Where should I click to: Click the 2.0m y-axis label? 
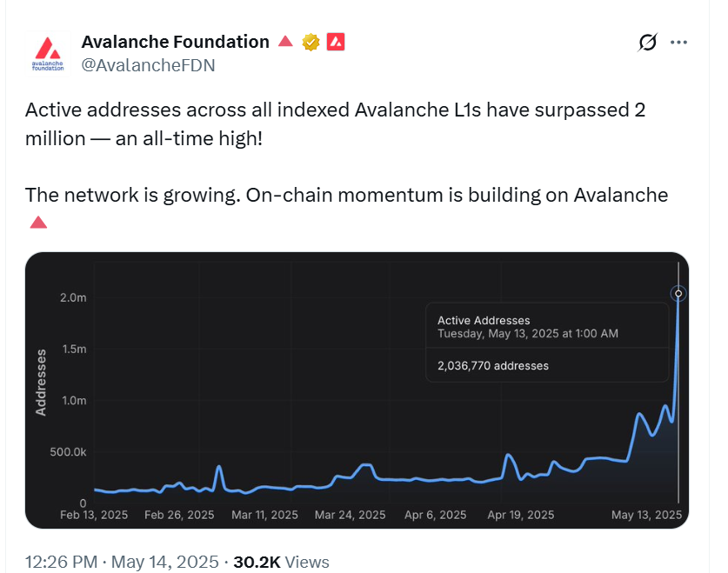(73, 298)
